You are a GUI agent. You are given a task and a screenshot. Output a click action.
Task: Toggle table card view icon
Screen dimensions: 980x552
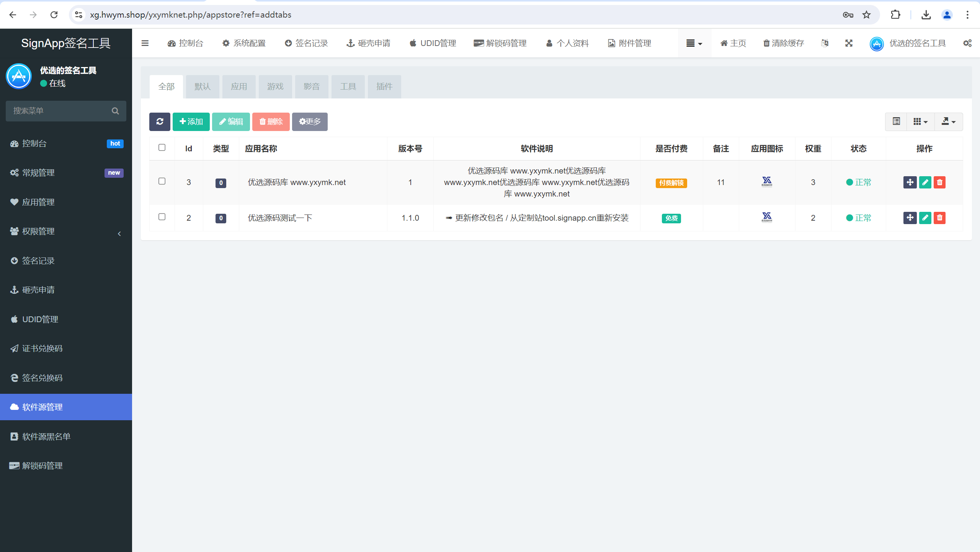click(896, 122)
